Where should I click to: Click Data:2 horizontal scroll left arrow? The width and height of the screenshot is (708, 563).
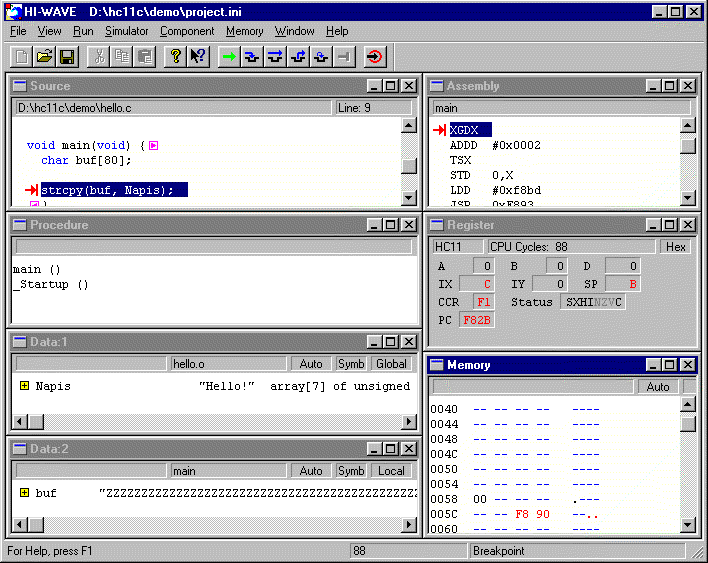(20, 525)
